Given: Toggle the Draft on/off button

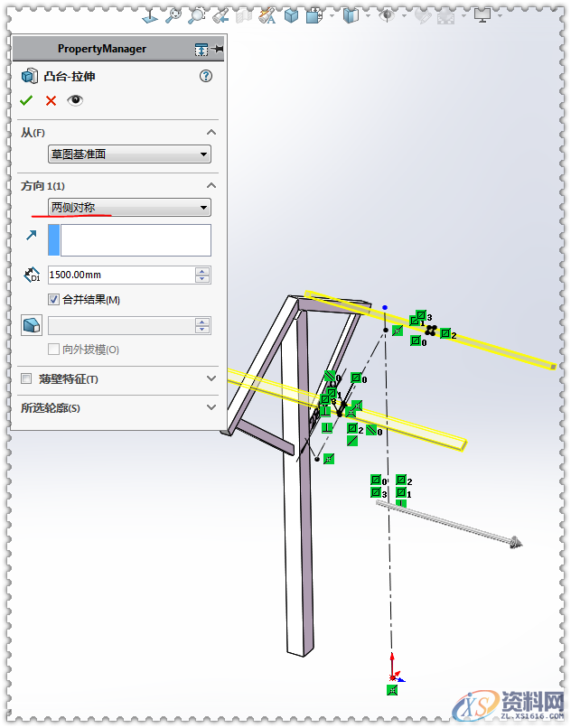Looking at the screenshot, I should point(32,325).
